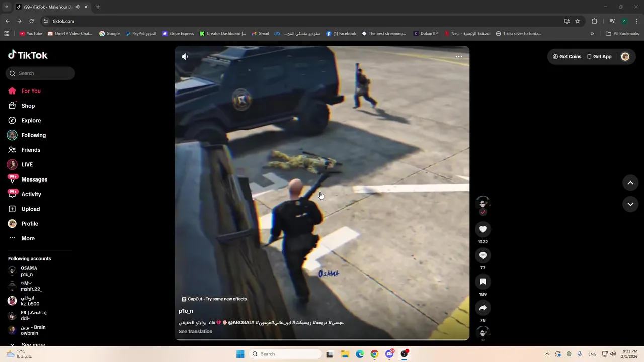Click the @ABO8ALY mention in caption
The image size is (644, 362).
(241, 322)
